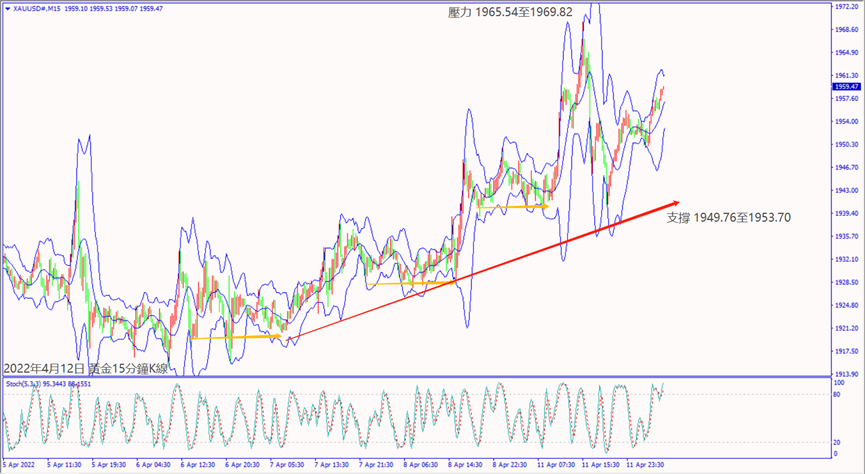Click the Stoch(5,3,3) indicator label
Viewport: 865px width, 474px height.
[x=30, y=383]
